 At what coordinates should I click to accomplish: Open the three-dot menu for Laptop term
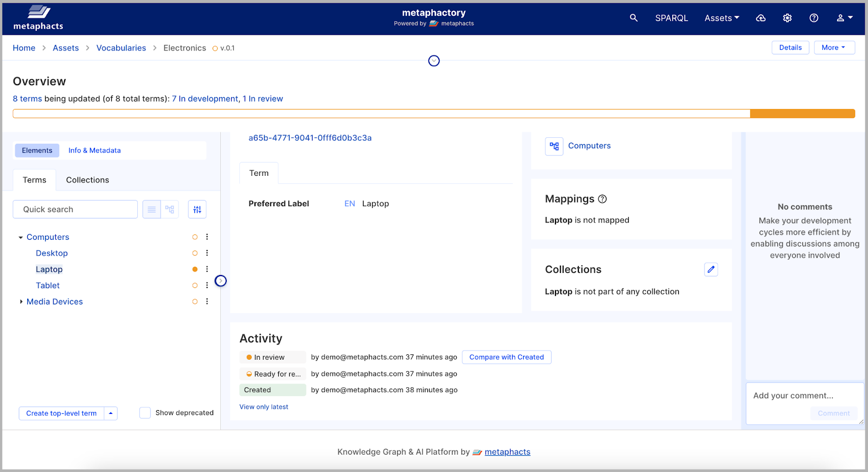click(207, 269)
